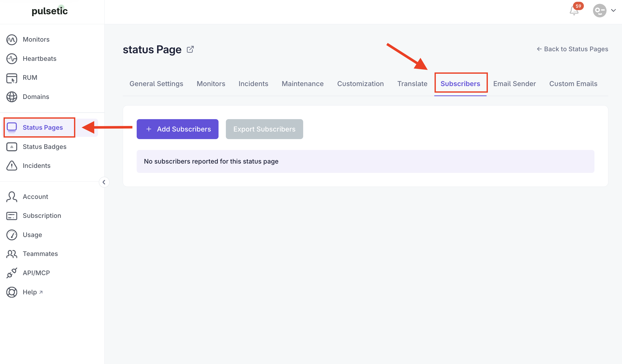This screenshot has height=364, width=622.
Task: Click the API/MCP plug icon
Action: pos(12,273)
